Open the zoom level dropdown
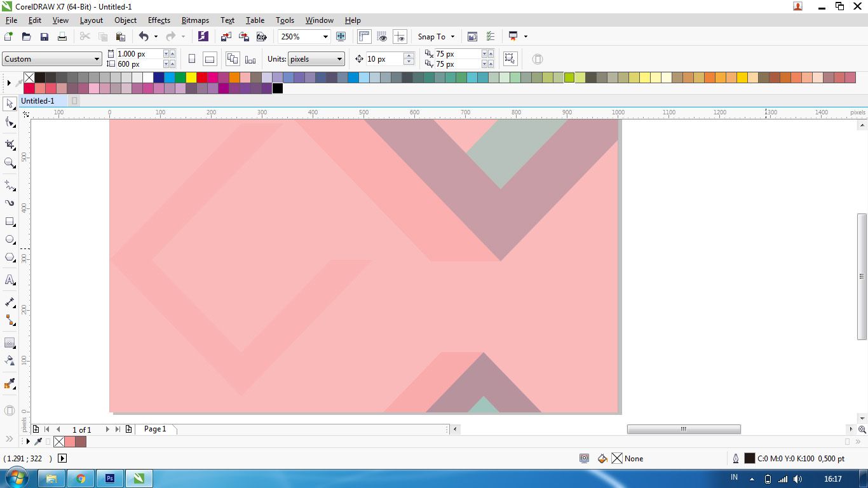Viewport: 868px width, 488px height. pyautogui.click(x=325, y=37)
